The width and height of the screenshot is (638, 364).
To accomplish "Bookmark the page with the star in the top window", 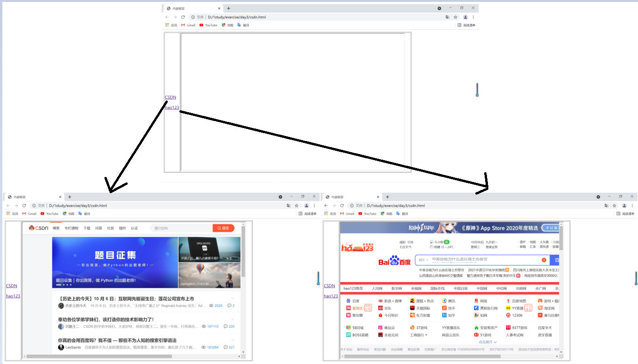I will point(455,17).
